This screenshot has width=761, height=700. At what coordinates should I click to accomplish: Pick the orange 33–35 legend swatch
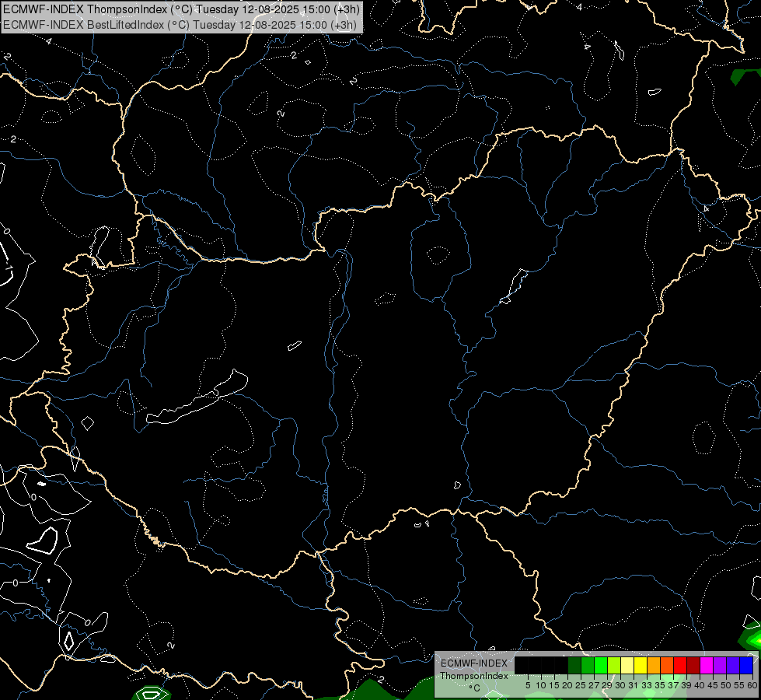point(654,665)
